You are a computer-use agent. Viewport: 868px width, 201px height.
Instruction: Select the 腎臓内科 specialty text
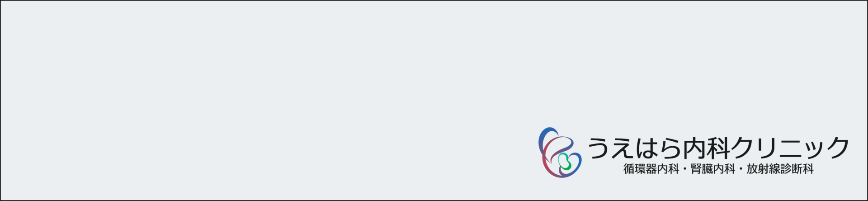[713, 169]
